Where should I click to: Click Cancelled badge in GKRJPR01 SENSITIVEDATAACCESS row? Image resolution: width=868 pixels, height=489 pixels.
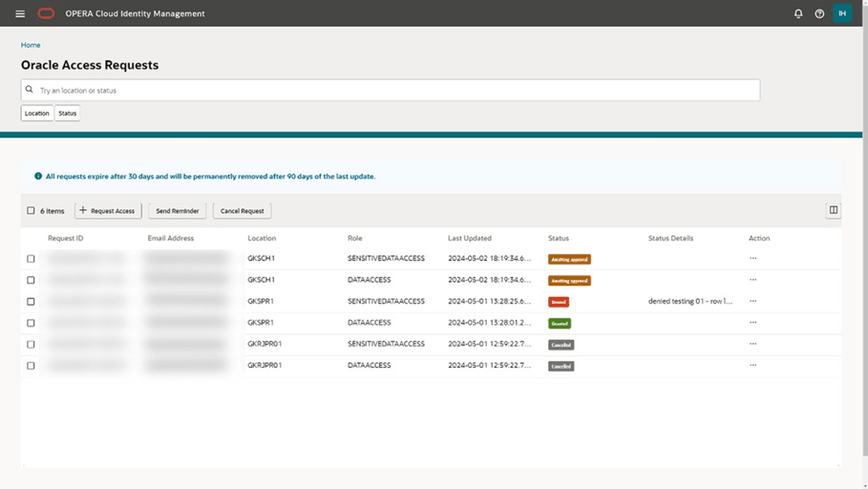(x=561, y=345)
